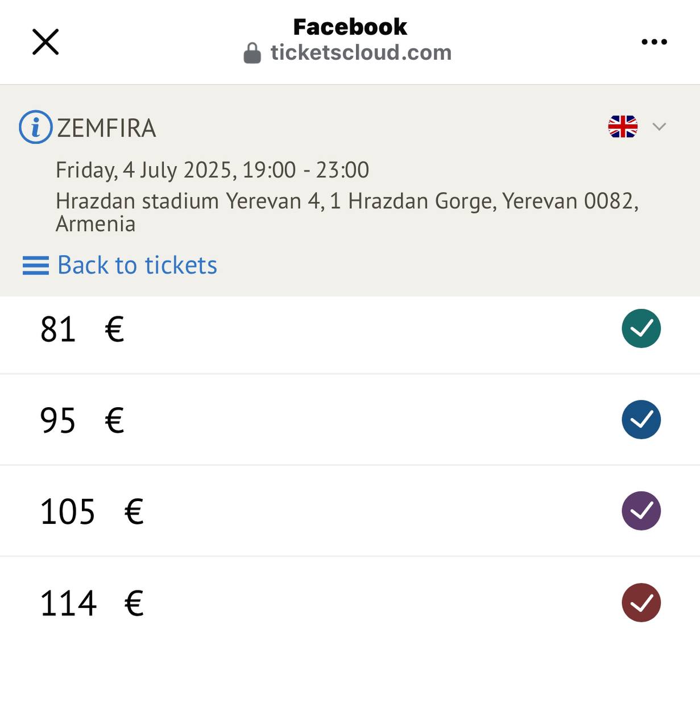The image size is (700, 728).
Task: Toggle the purple 105 € checkmark
Action: 641,511
